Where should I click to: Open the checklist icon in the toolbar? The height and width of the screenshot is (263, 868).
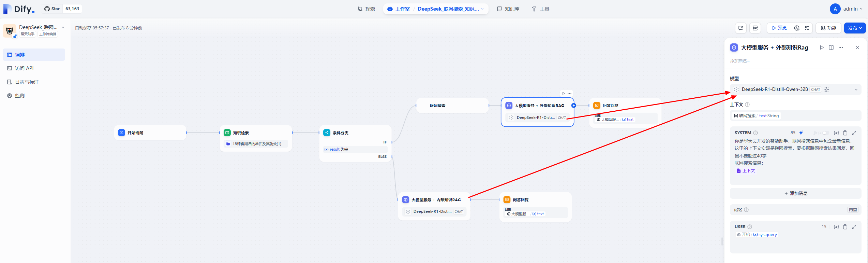(807, 28)
